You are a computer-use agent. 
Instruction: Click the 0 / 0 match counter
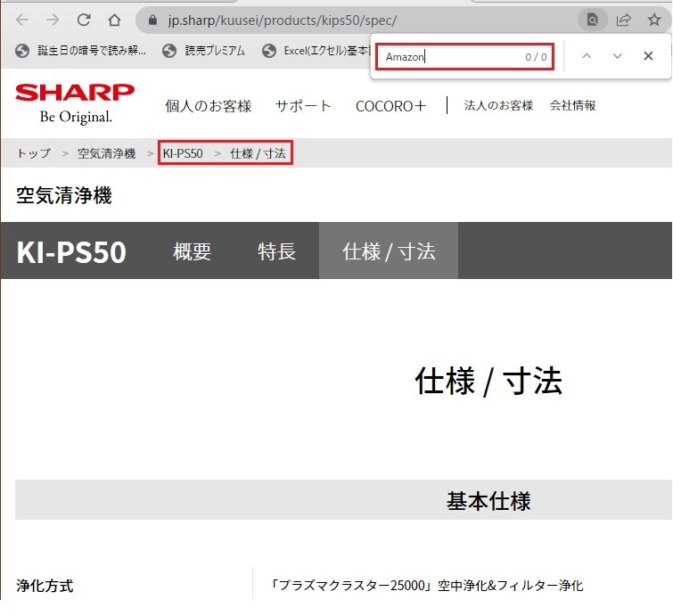(x=536, y=57)
